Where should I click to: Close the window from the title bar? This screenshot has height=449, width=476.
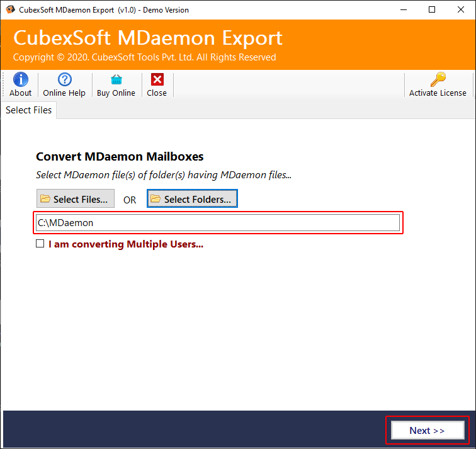[461, 10]
